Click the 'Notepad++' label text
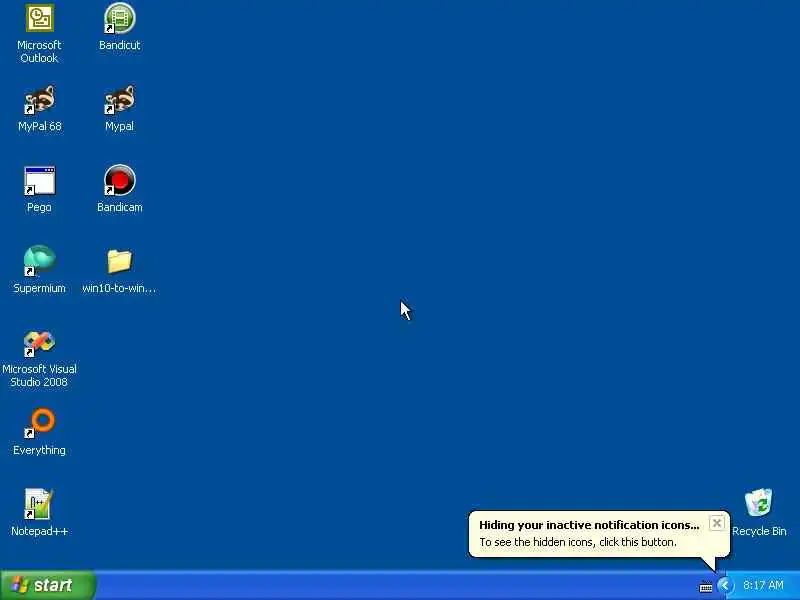 pos(39,531)
